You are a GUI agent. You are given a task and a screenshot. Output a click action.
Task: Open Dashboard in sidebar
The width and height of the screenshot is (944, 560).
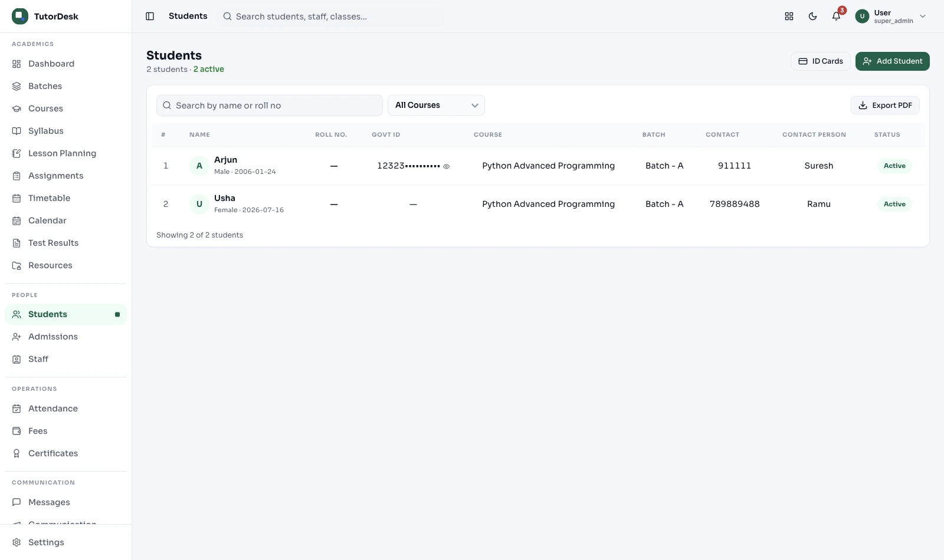pos(65,64)
